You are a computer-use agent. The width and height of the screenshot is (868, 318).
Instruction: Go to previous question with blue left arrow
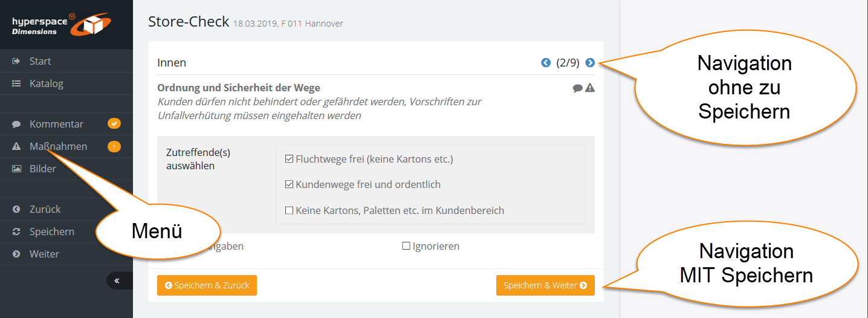tap(546, 63)
